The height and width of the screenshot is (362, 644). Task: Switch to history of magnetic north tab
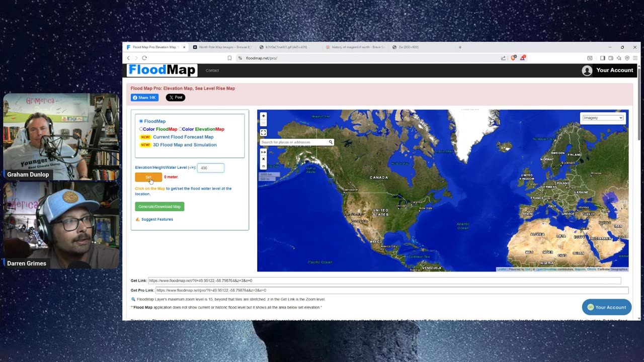(x=355, y=47)
